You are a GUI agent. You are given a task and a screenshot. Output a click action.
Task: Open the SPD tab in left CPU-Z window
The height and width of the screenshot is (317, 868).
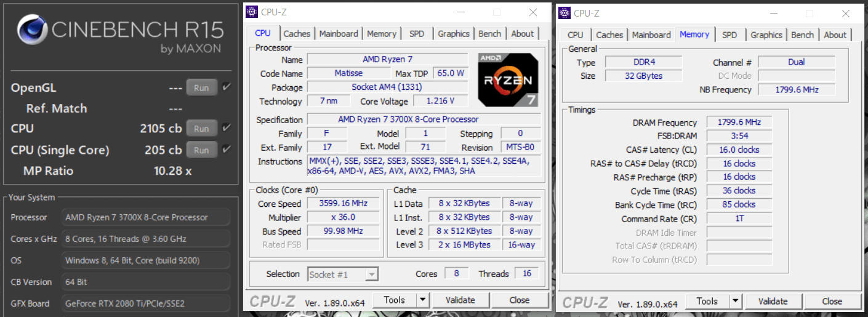(x=417, y=34)
